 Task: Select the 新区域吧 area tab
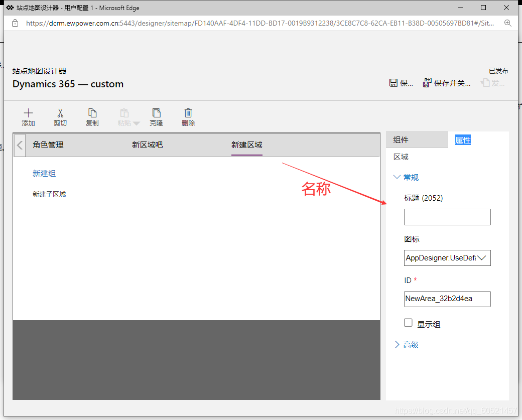point(147,145)
